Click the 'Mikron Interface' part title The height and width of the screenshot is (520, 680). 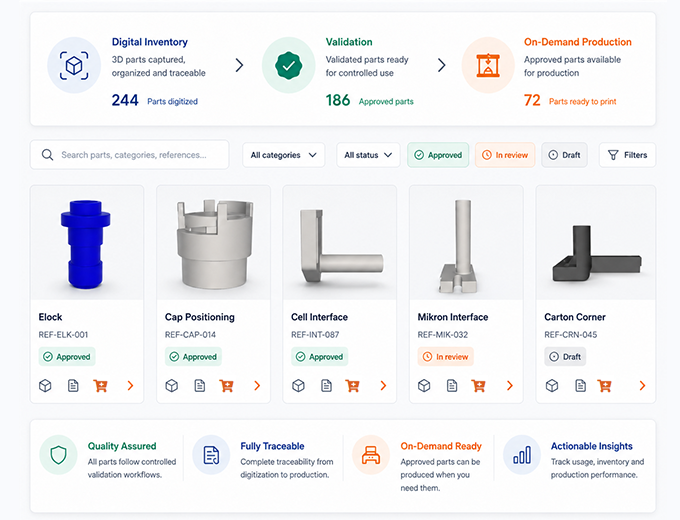click(x=453, y=317)
